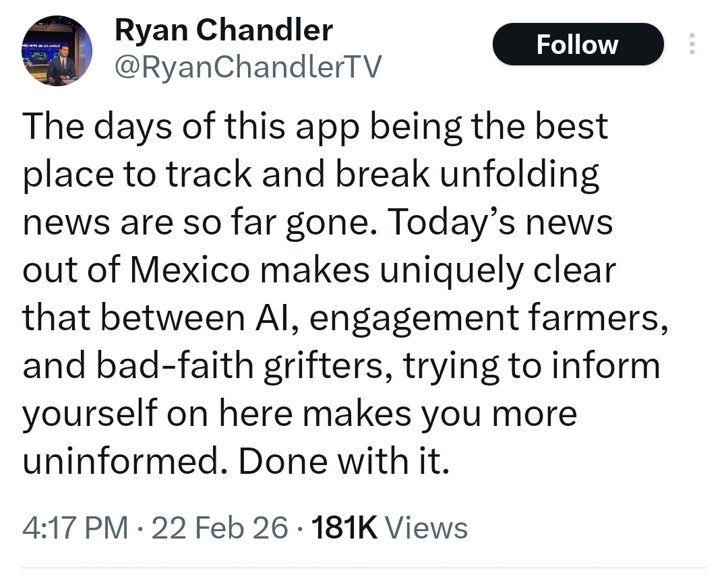The height and width of the screenshot is (581, 728).
Task: Open the Ryan Chandler display name link
Action: pyautogui.click(x=224, y=30)
